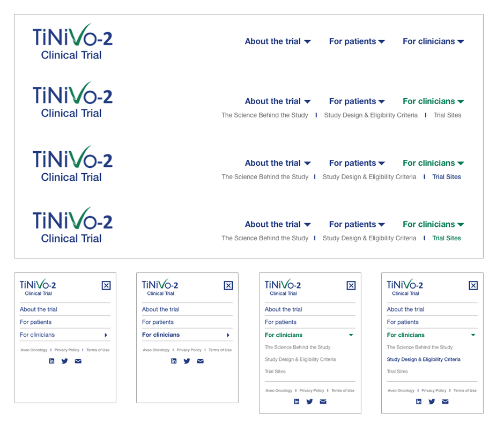
Task: Open For patients dropdown in header without submenu
Action: 357,41
